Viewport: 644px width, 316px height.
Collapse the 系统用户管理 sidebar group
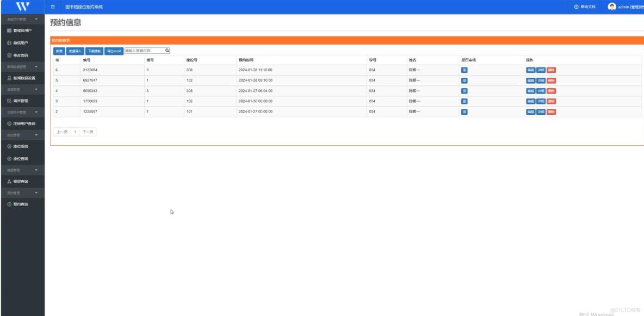(x=22, y=20)
